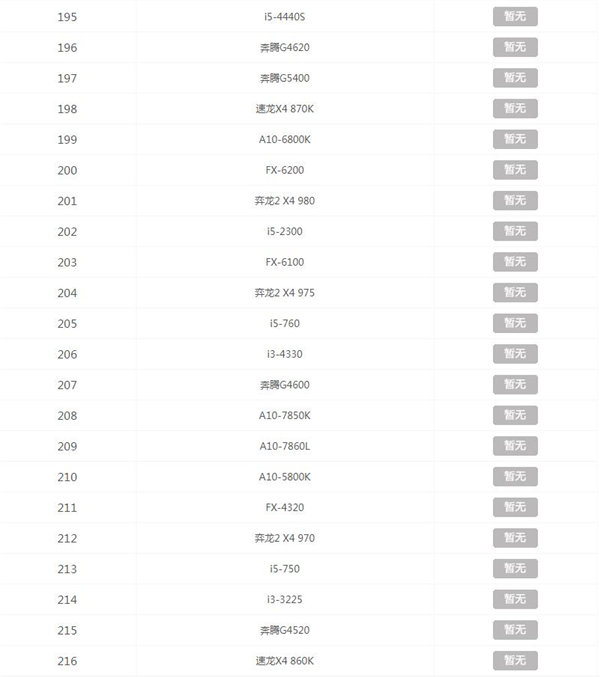The image size is (600, 677).
Task: Select rank number 213 cell
Action: pyautogui.click(x=67, y=569)
